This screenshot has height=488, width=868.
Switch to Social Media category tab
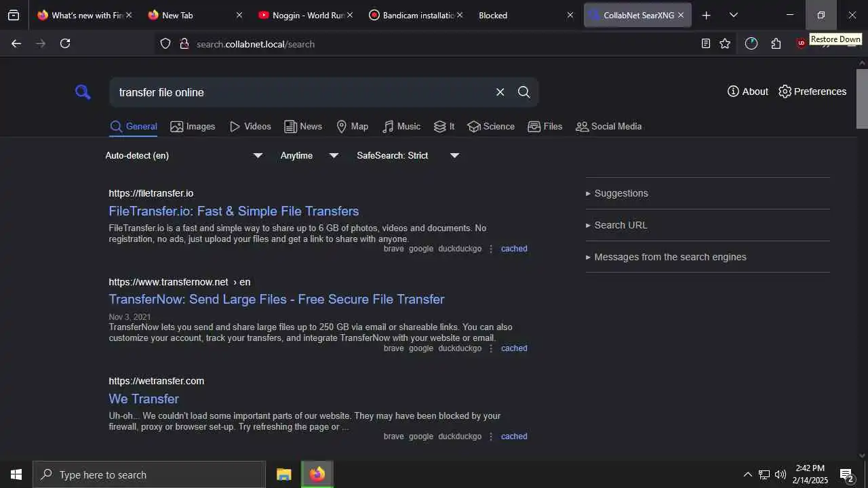coord(608,127)
